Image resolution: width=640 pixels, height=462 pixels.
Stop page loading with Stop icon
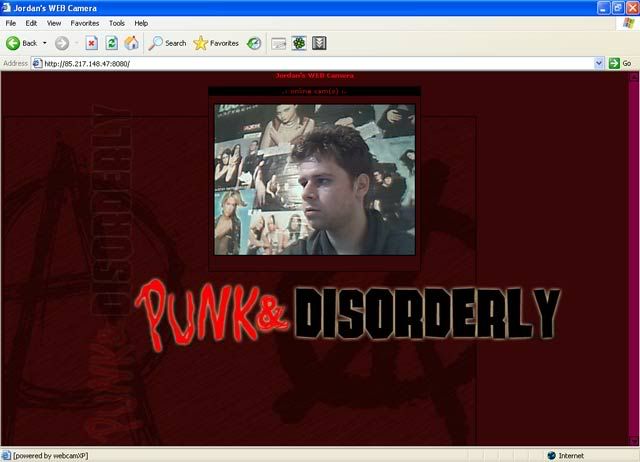(91, 43)
